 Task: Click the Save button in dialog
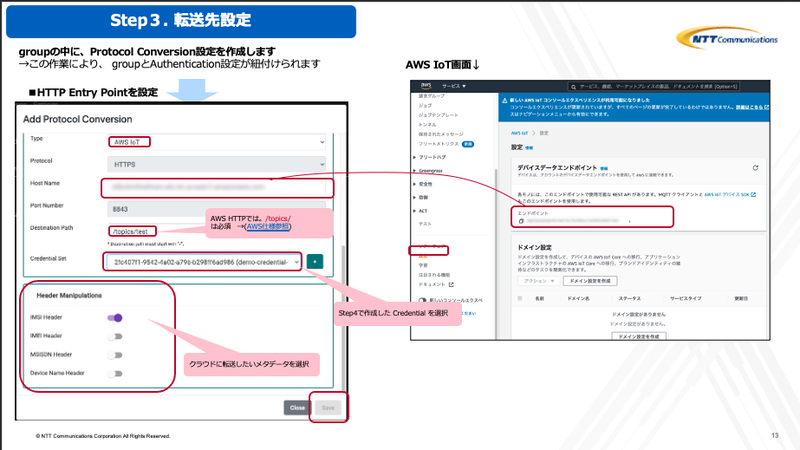(328, 408)
